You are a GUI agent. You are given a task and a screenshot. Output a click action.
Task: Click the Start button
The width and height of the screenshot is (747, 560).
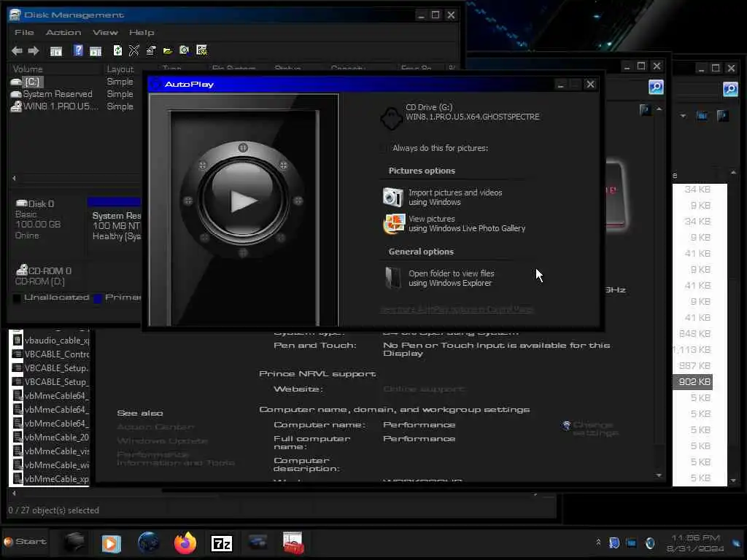[x=26, y=542]
